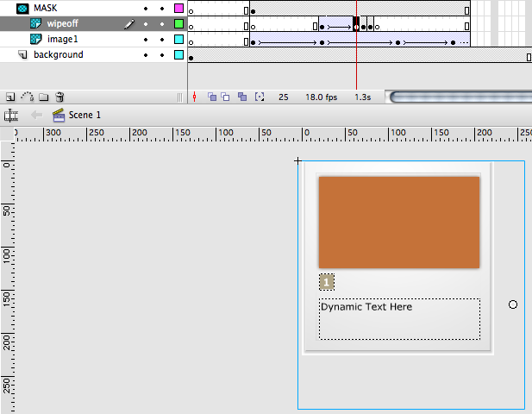The image size is (532, 414).
Task: Select the MASK layer icon
Action: [x=22, y=8]
